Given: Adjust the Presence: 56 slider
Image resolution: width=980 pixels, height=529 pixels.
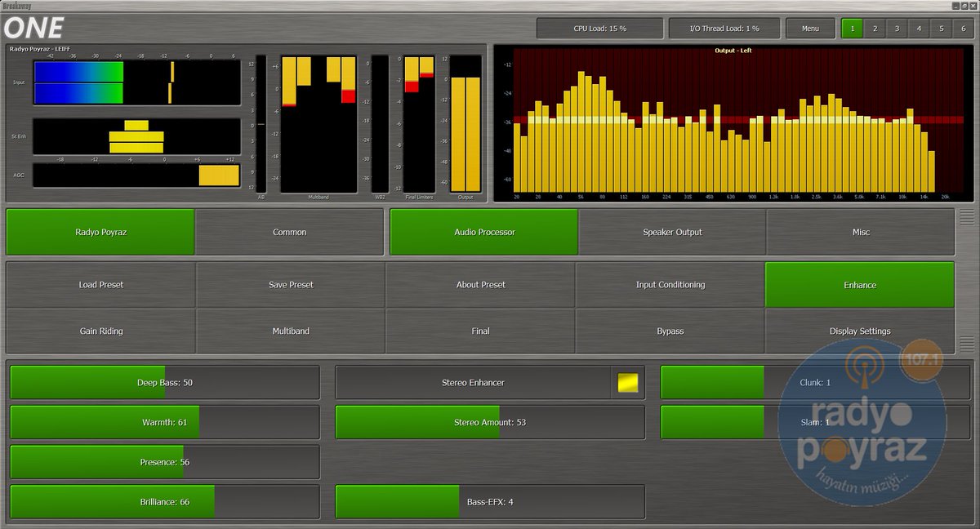Looking at the screenshot, I should pos(164,462).
